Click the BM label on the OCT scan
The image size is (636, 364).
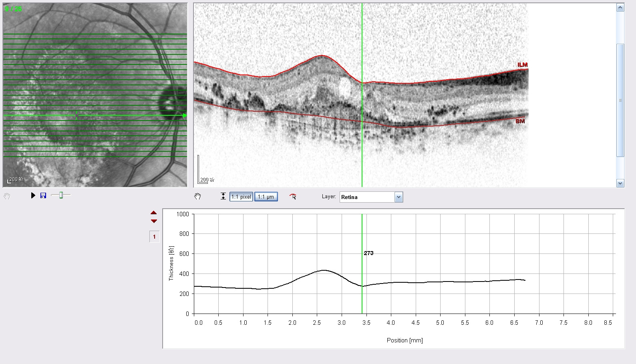click(520, 121)
